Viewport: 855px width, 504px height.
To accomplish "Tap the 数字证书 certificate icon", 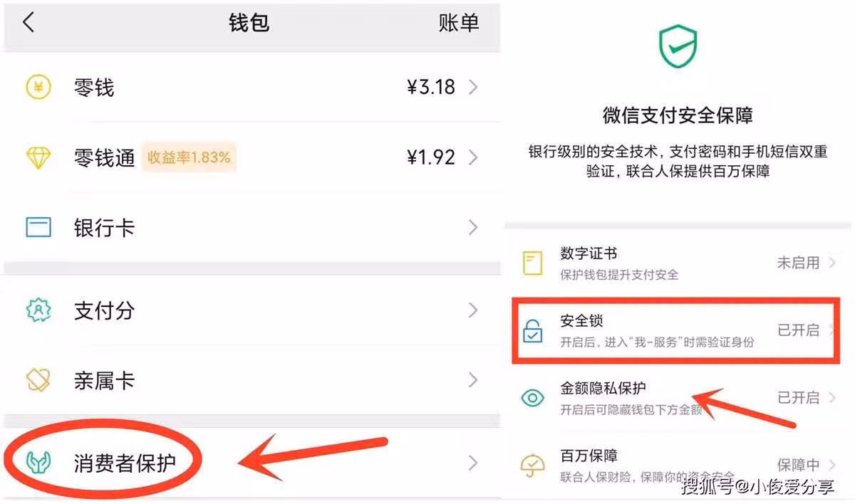I will (x=532, y=263).
